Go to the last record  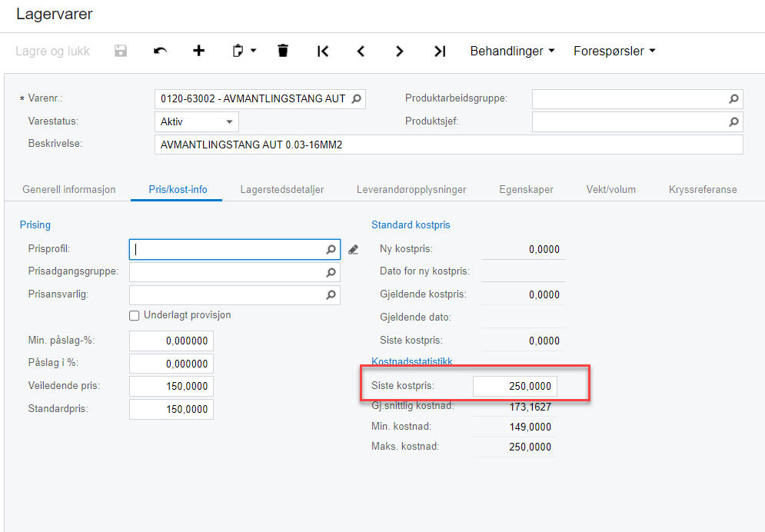[x=440, y=51]
